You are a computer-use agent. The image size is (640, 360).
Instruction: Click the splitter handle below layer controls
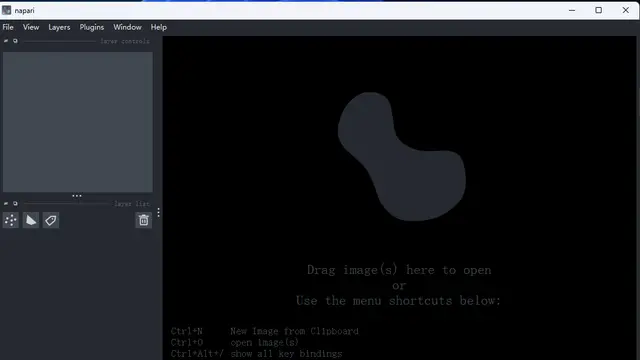coord(77,196)
